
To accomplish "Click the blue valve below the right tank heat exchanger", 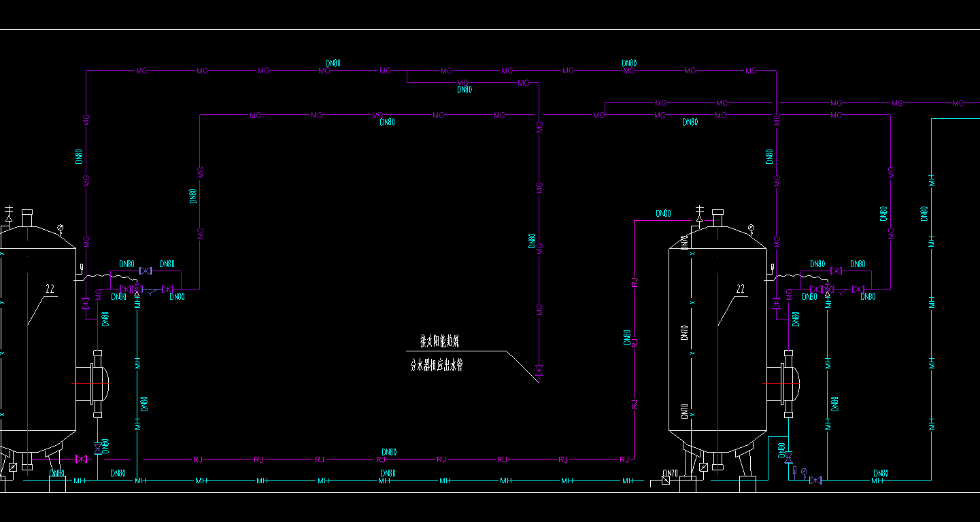I will pos(788,457).
